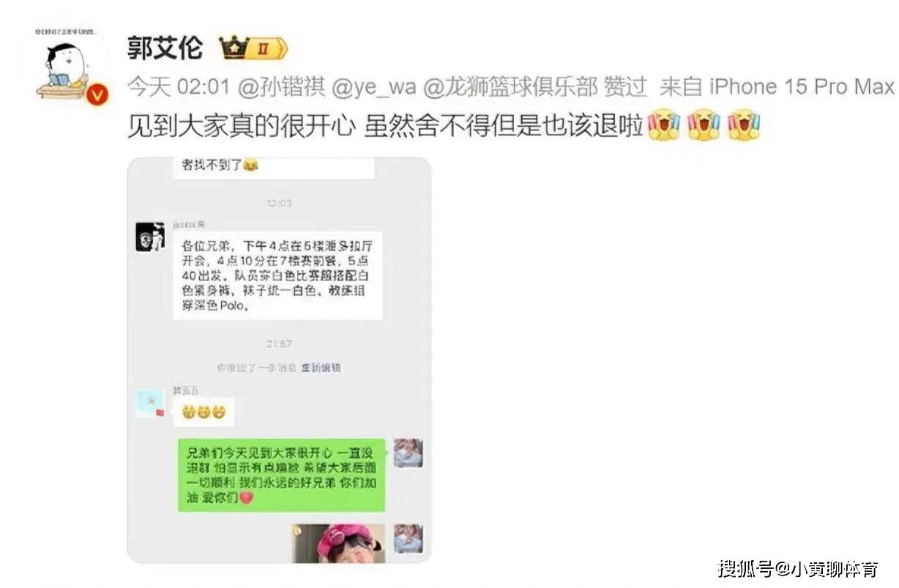Tap the blue re-edit link after recalled message
Image resolution: width=899 pixels, height=588 pixels.
[321, 368]
